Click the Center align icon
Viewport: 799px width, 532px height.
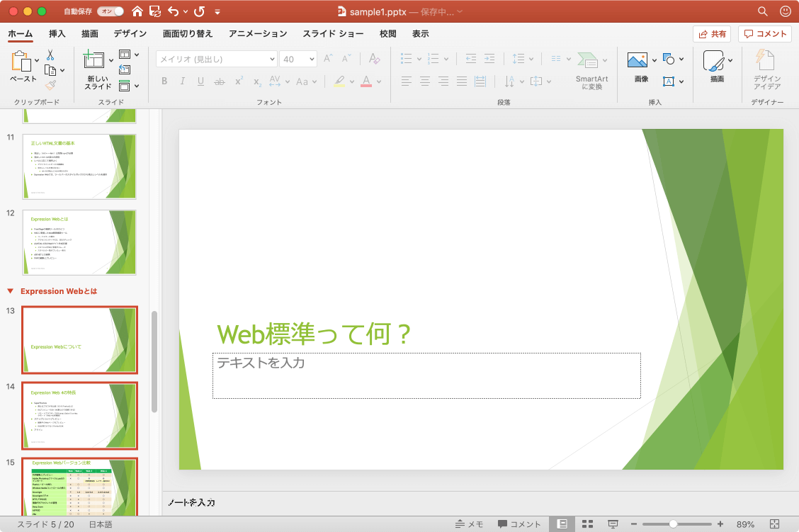coord(424,81)
